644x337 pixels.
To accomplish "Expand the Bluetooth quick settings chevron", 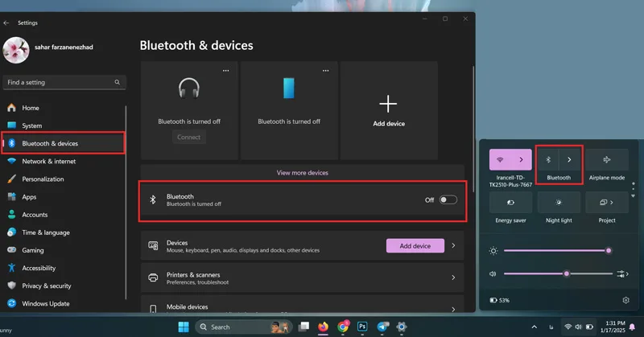I will (570, 160).
